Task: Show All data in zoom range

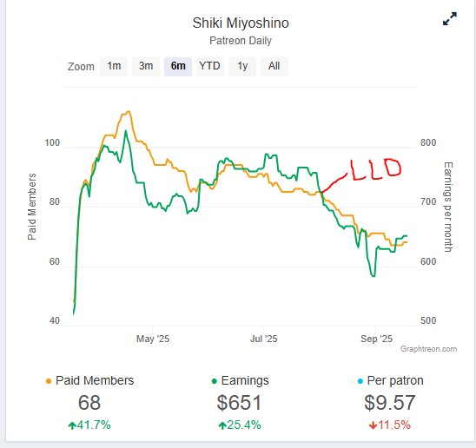Action: coord(274,66)
